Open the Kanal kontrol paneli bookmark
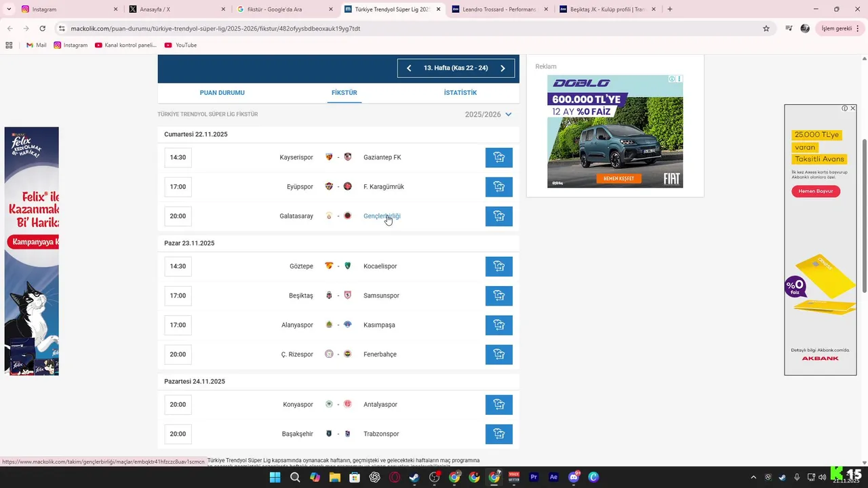 125,45
